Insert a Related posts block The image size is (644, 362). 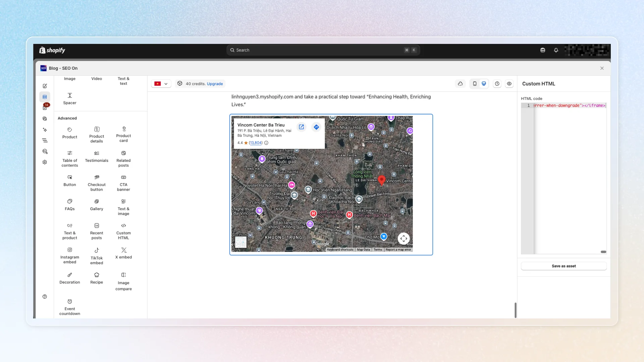(123, 159)
